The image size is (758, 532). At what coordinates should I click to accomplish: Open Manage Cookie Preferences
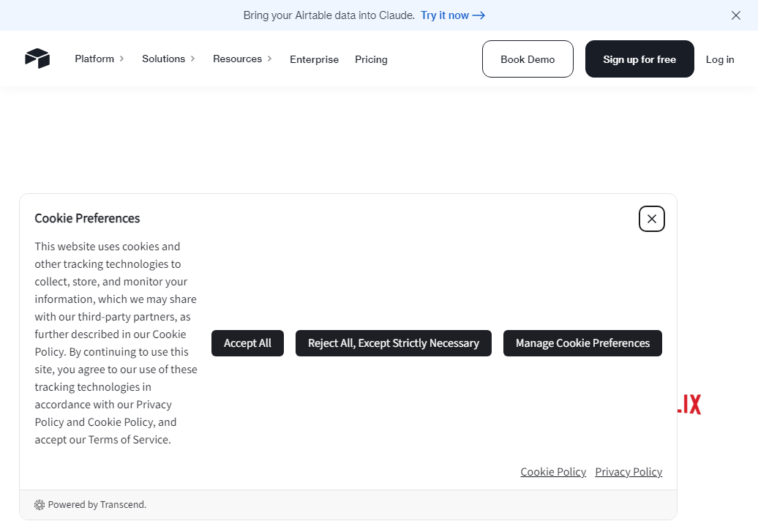coord(582,343)
